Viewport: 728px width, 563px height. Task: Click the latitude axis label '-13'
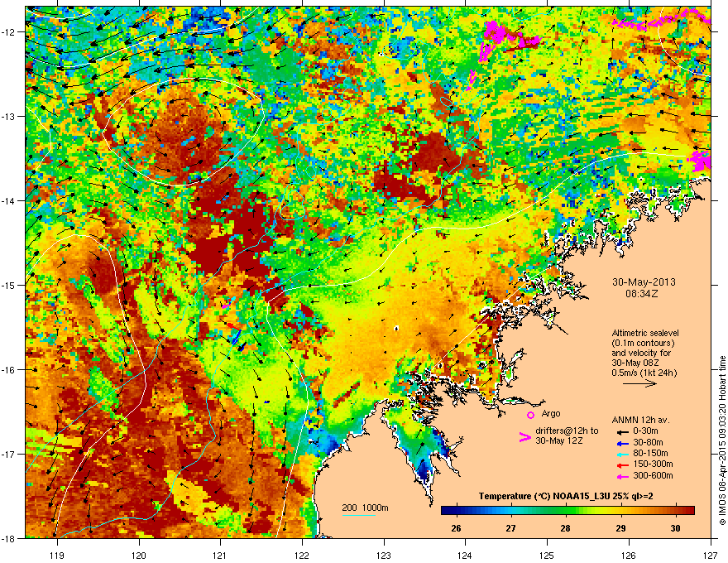tap(9, 116)
